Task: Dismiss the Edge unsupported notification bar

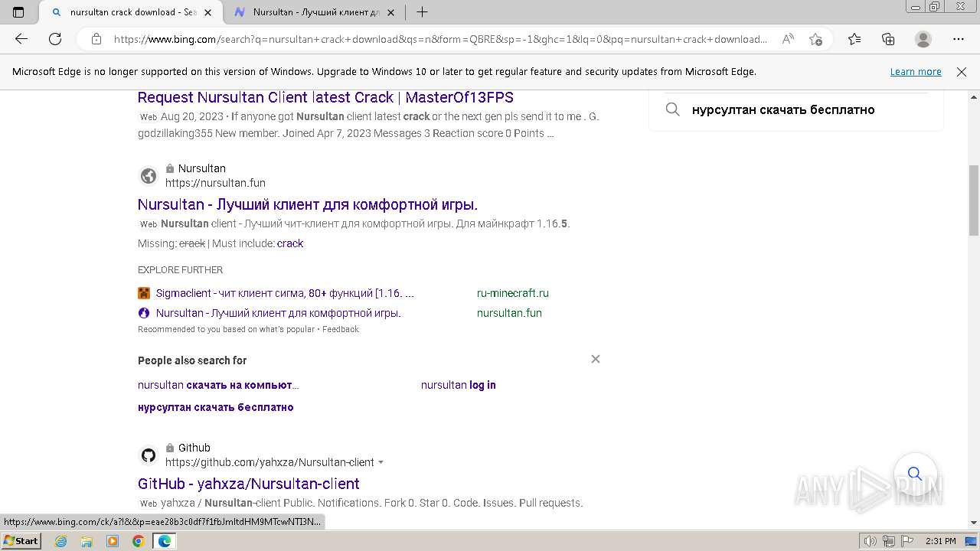Action: (962, 71)
